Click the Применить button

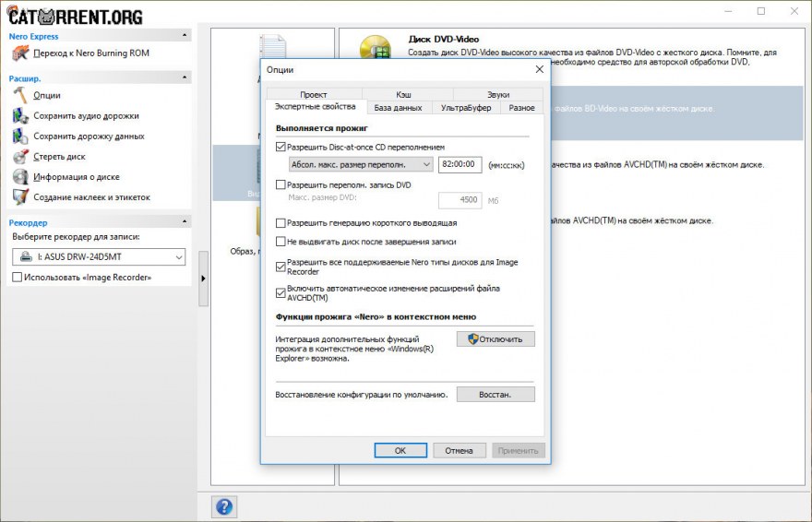click(x=518, y=450)
